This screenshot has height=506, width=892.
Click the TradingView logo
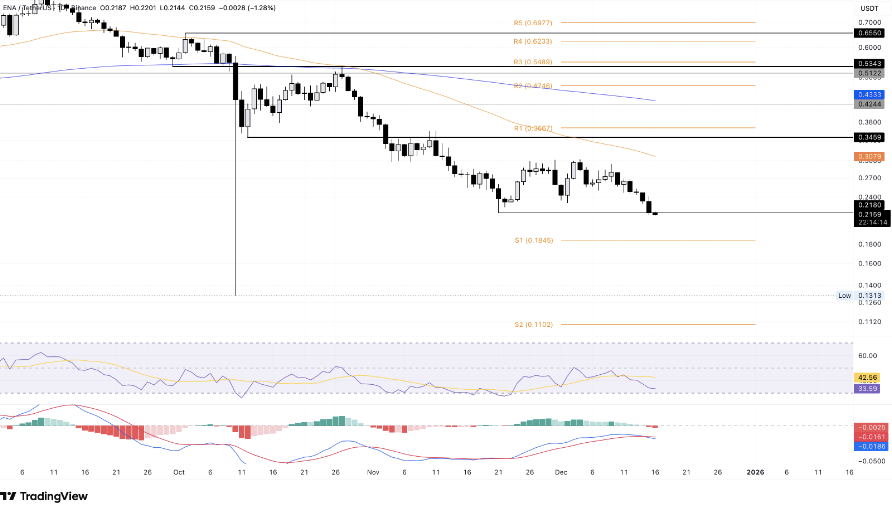point(44,496)
